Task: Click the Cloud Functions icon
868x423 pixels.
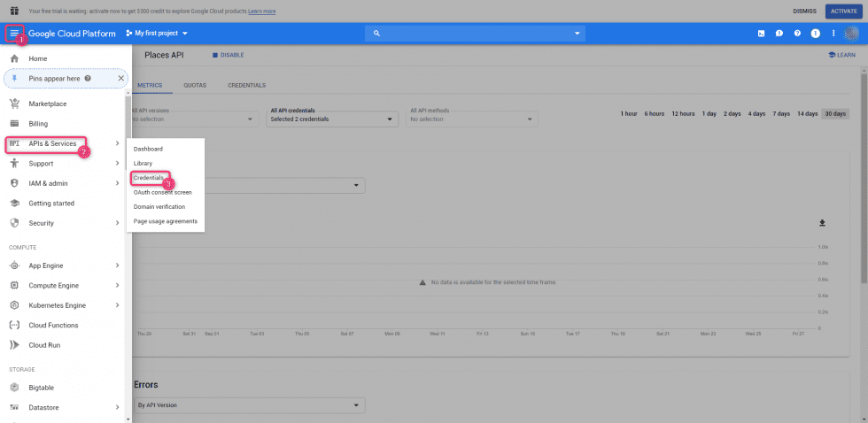Action: tap(15, 326)
